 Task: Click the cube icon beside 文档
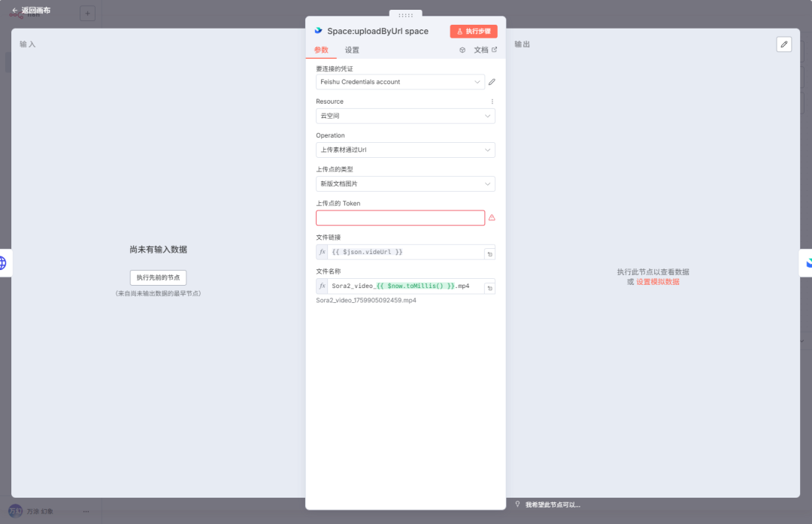coord(462,50)
